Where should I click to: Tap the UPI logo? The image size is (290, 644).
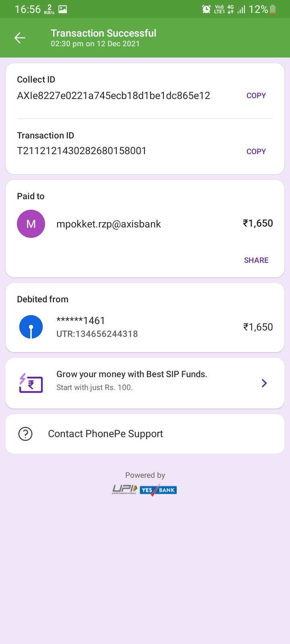pyautogui.click(x=124, y=489)
